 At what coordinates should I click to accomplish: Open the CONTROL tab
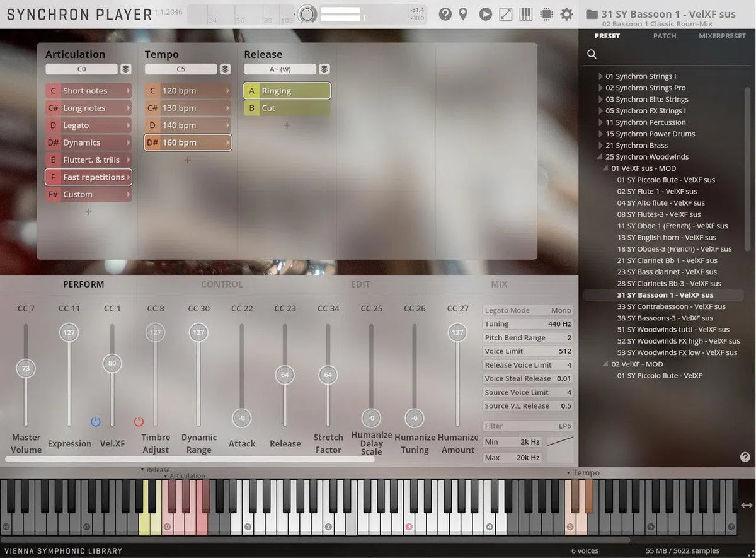222,284
